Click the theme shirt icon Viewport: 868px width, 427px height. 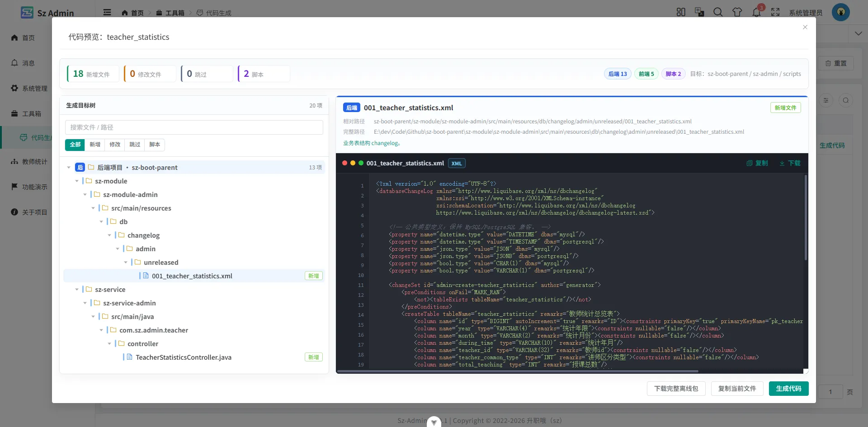[x=737, y=12]
